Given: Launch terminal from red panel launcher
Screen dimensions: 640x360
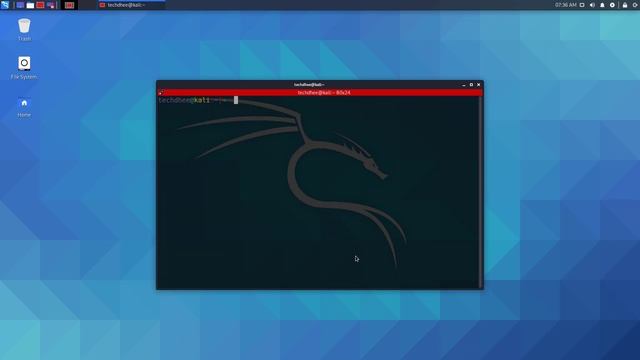Looking at the screenshot, I should (x=40, y=5).
